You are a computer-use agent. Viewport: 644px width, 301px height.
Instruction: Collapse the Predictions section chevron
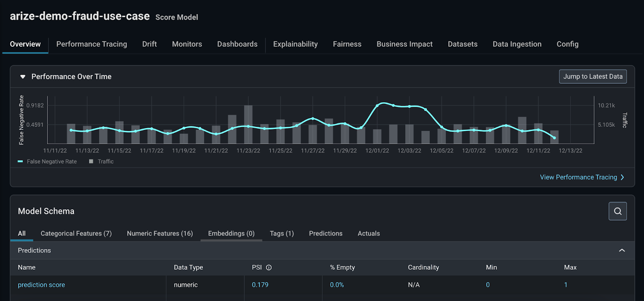point(622,250)
